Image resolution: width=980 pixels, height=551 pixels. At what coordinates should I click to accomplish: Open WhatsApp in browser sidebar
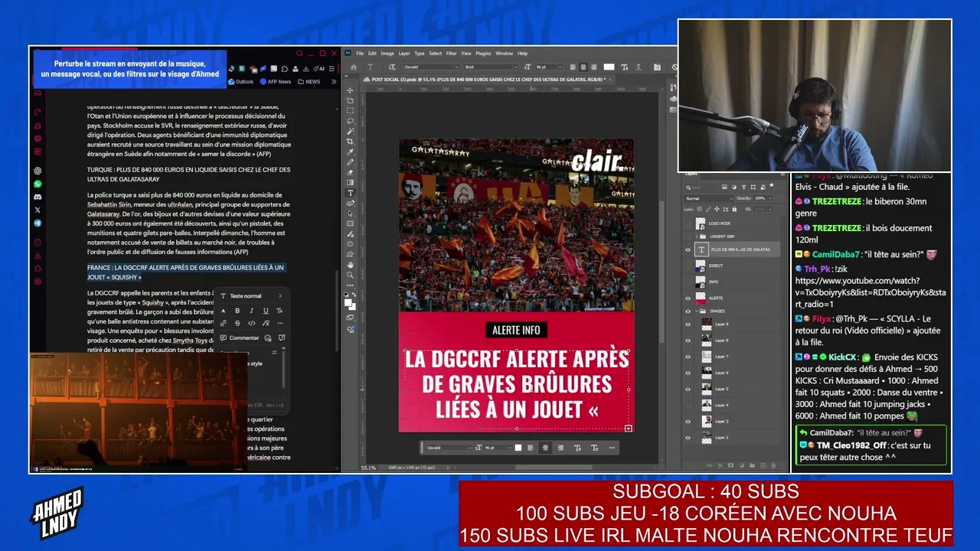click(38, 184)
